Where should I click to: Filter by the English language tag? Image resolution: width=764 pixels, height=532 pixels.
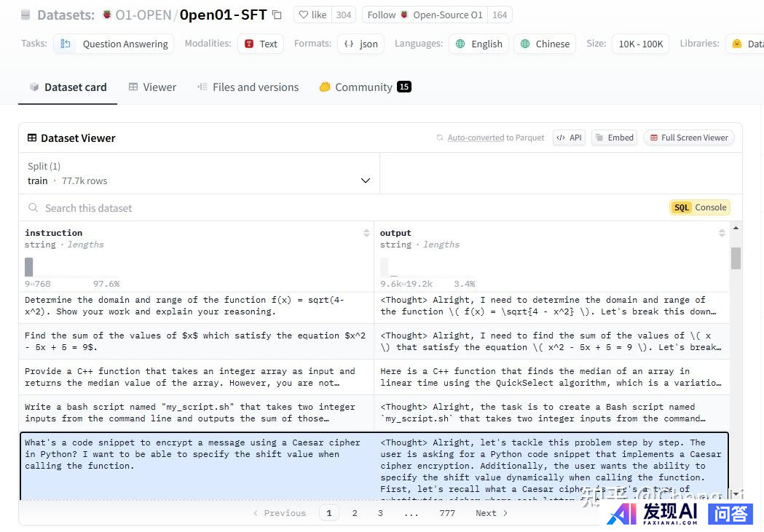[x=479, y=44]
